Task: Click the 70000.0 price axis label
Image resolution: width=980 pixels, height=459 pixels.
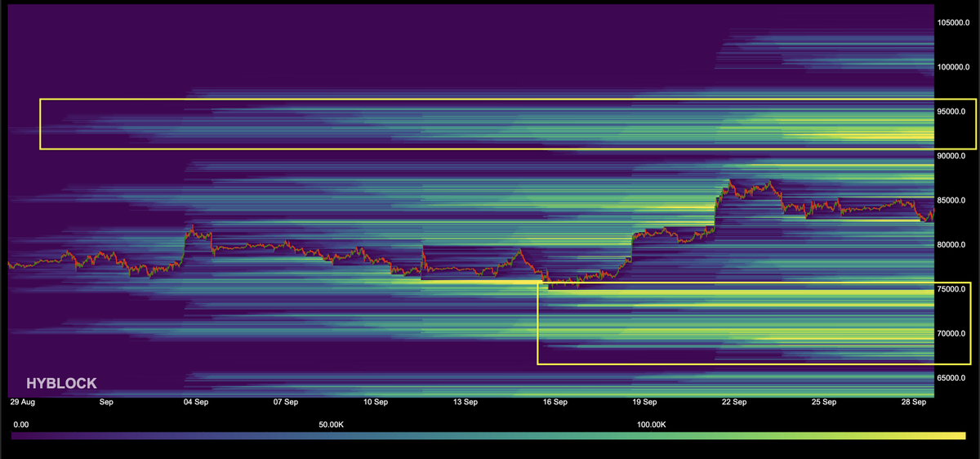Action: [x=951, y=333]
